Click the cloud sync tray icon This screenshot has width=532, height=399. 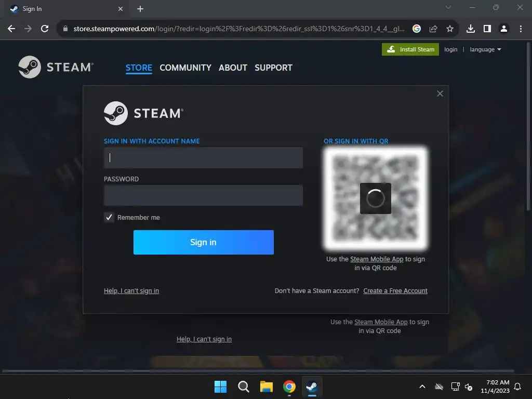tap(439, 387)
